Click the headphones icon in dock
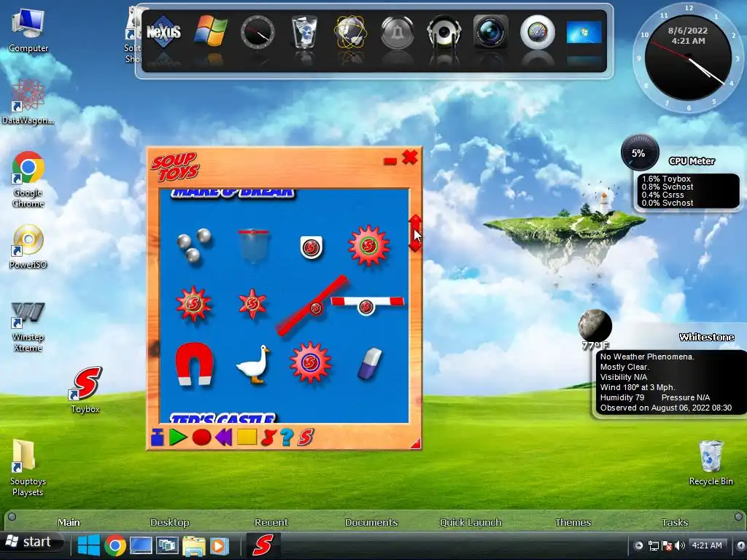This screenshot has height=560, width=747. click(444, 32)
